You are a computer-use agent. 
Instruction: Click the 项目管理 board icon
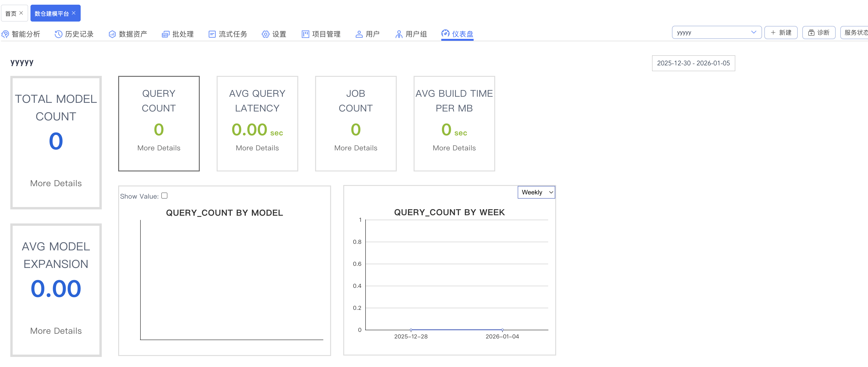(x=305, y=34)
